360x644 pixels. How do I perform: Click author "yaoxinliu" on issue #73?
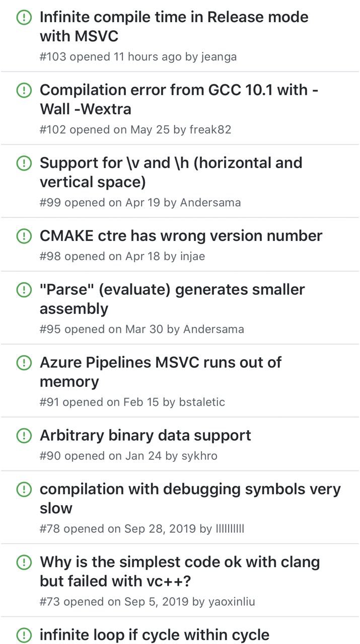click(x=232, y=601)
